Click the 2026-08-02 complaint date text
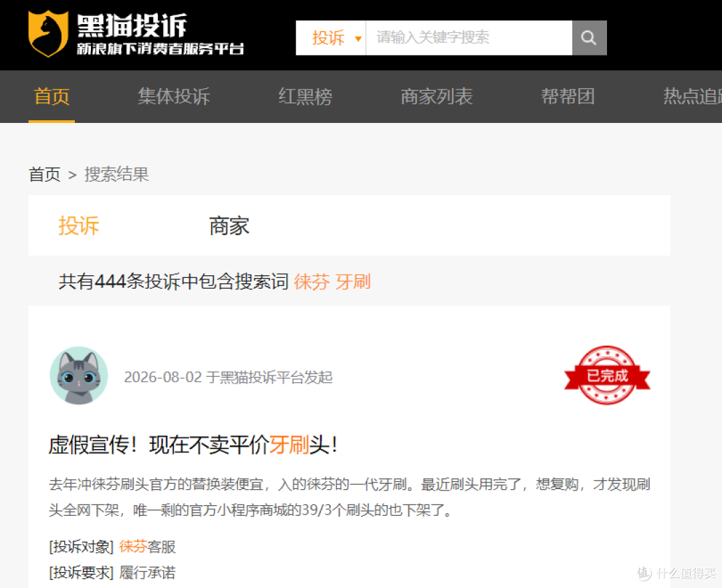 pos(163,378)
